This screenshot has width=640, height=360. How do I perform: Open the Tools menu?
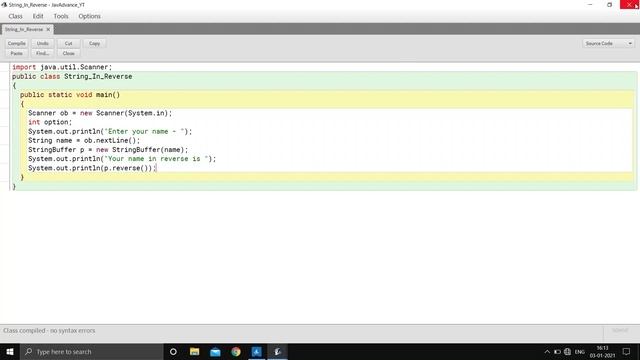pos(61,16)
